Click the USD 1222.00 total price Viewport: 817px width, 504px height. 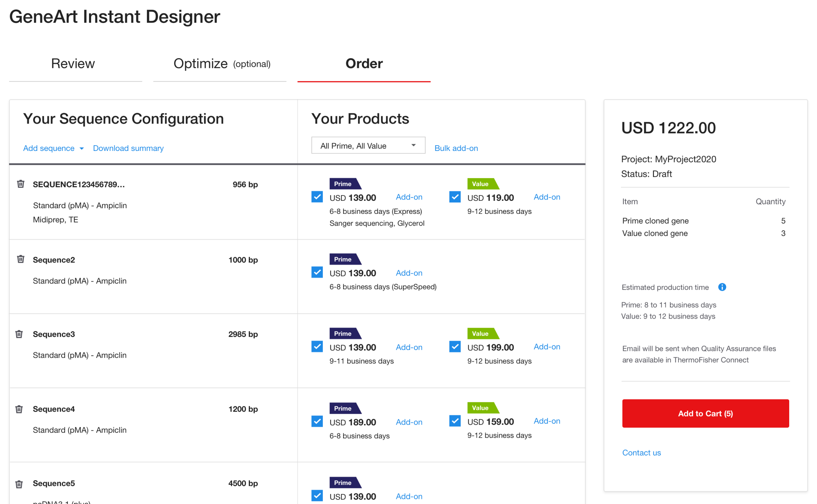click(x=668, y=128)
